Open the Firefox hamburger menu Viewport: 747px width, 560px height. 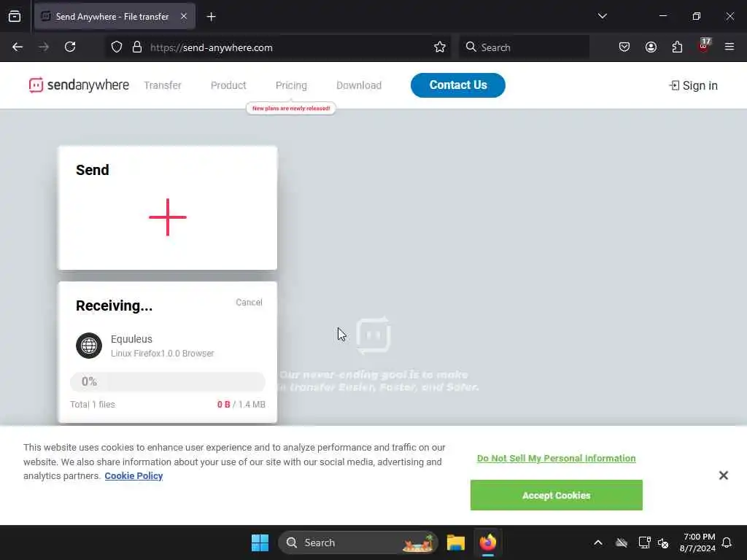coord(729,47)
